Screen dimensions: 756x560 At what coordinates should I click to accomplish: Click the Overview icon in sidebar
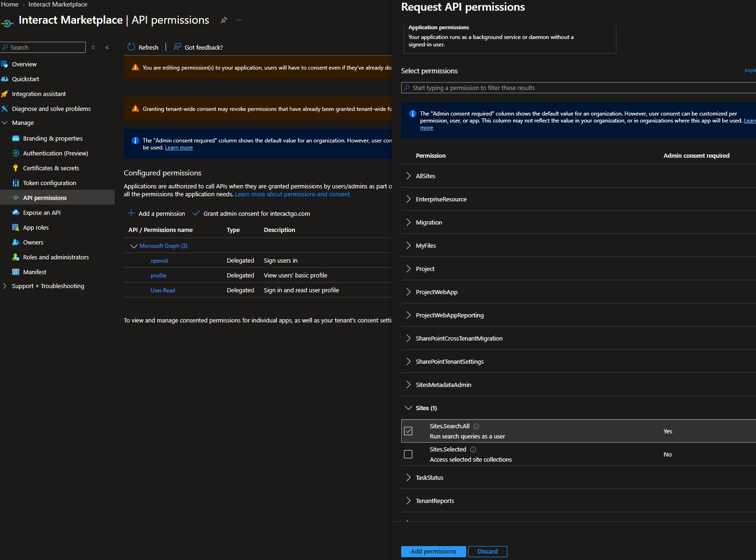tap(5, 64)
